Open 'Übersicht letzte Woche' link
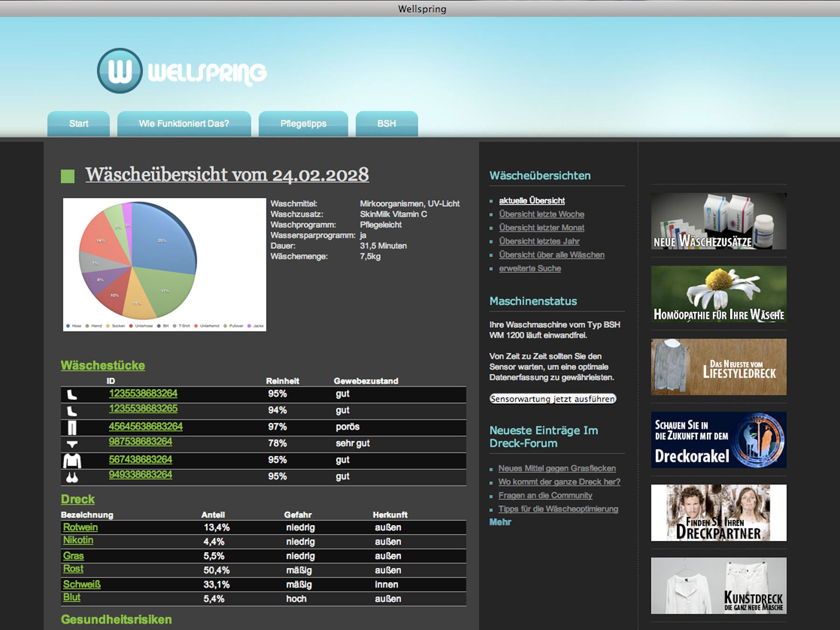The image size is (840, 630). click(x=541, y=214)
